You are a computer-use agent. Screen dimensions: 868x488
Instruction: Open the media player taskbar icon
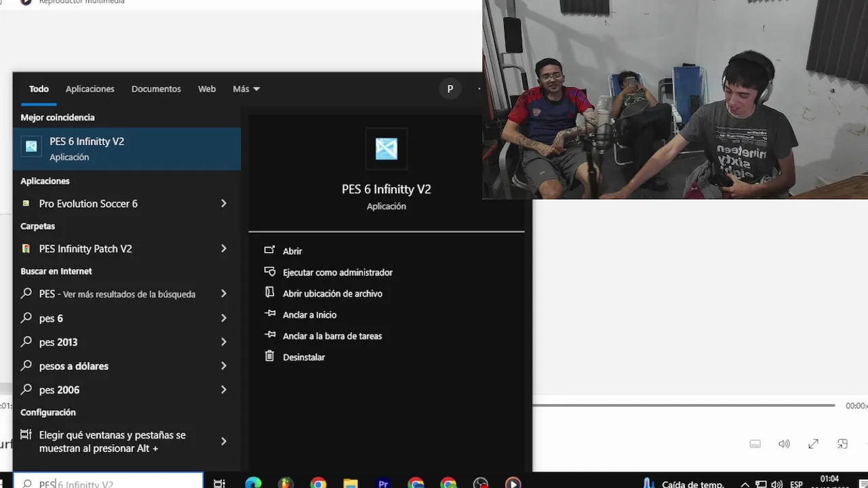(513, 483)
